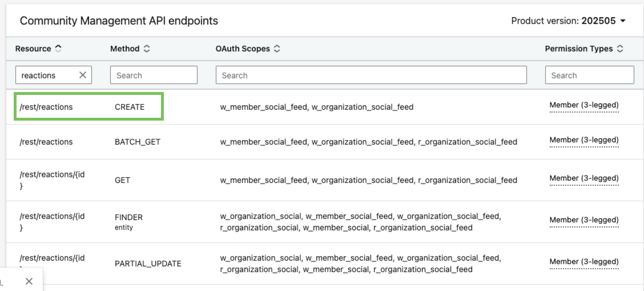The width and height of the screenshot is (644, 291).
Task: Focus the Permission Types search field
Action: point(589,75)
